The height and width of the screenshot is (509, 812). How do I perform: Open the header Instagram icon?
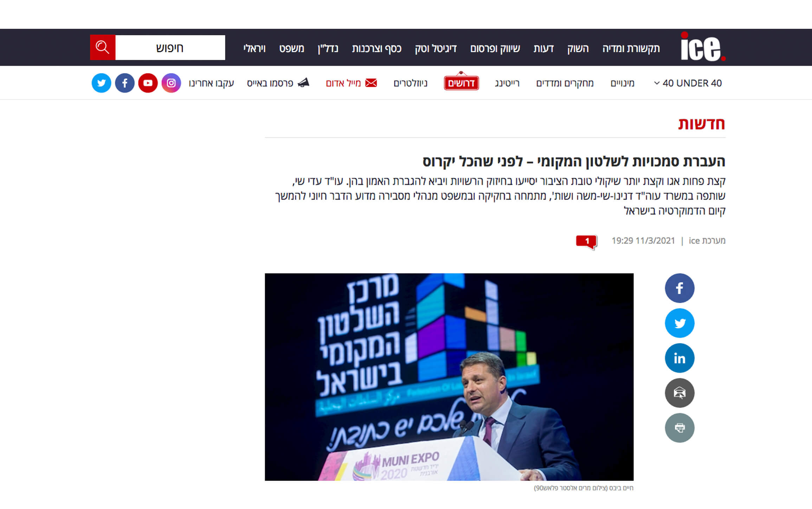[x=171, y=83]
